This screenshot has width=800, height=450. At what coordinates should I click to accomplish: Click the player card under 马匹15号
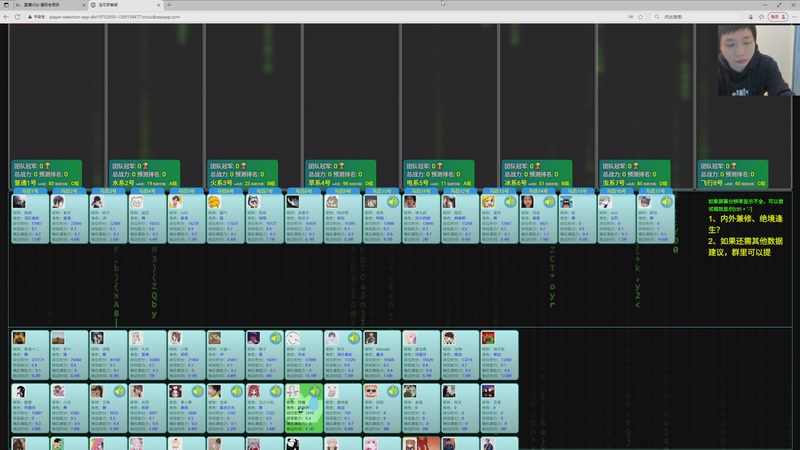tap(578, 218)
